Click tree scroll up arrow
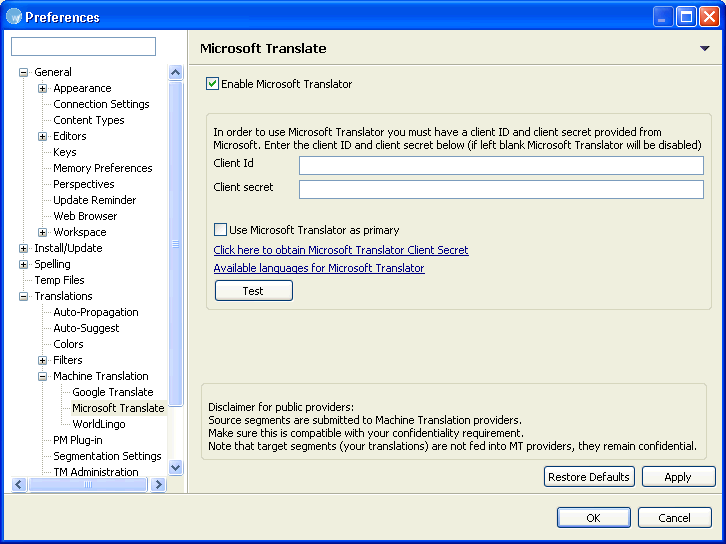 175,72
